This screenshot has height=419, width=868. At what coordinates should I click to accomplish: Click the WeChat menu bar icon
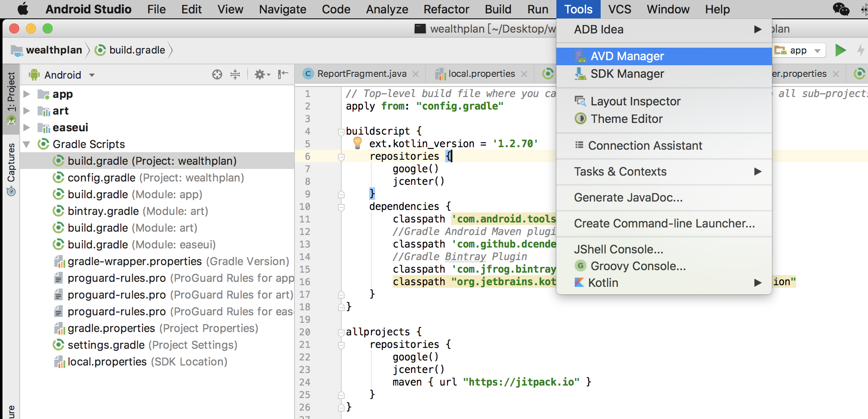coord(841,9)
